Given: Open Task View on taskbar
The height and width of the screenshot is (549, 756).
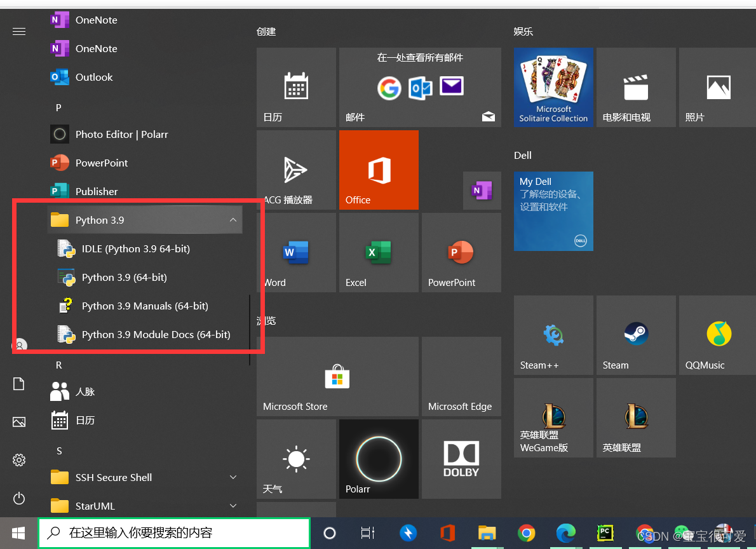Looking at the screenshot, I should pos(368,533).
